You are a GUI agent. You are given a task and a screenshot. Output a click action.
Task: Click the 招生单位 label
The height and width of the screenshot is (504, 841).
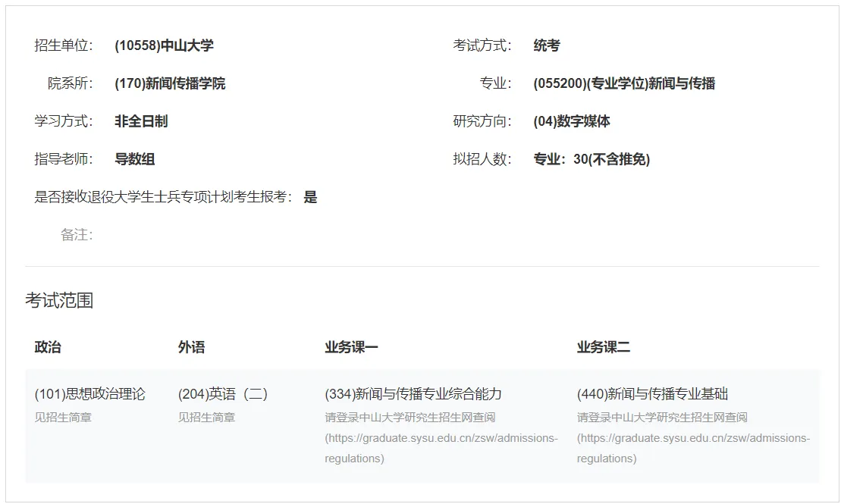pyautogui.click(x=63, y=45)
